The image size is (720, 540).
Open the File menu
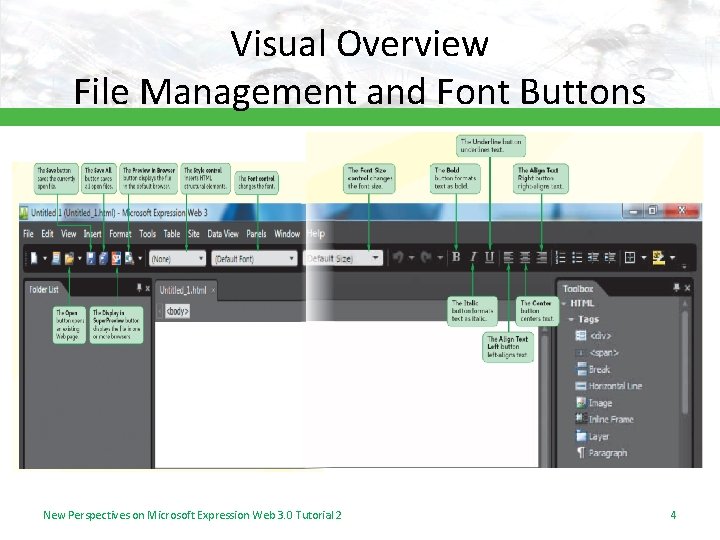pos(28,234)
